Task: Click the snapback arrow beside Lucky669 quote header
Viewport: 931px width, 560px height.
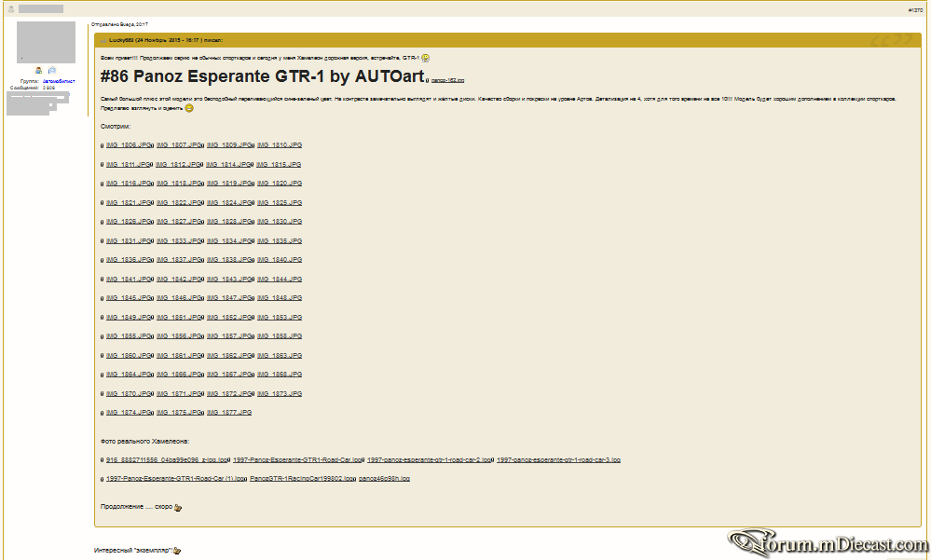Action: tap(103, 40)
